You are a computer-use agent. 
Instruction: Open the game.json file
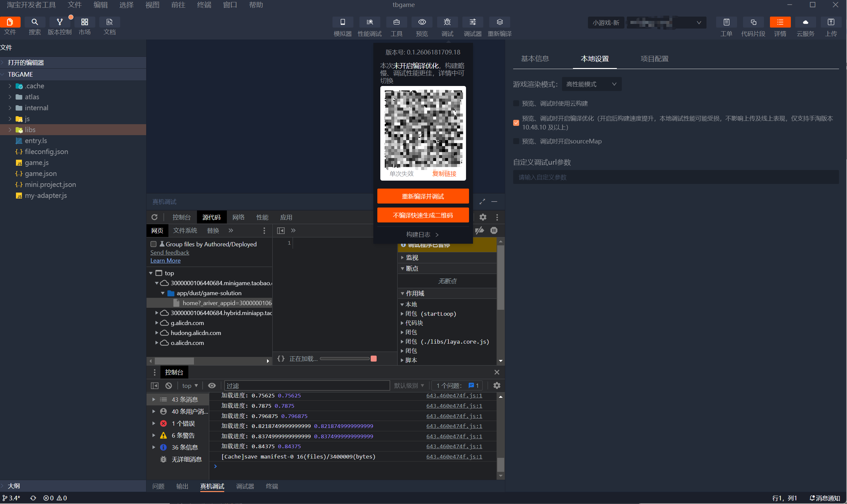tap(41, 174)
